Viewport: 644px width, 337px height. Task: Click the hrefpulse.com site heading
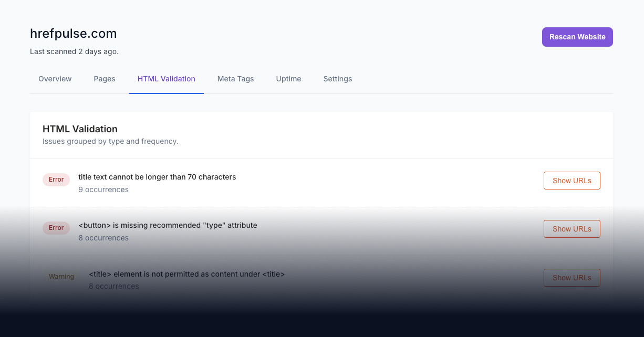[x=74, y=34]
